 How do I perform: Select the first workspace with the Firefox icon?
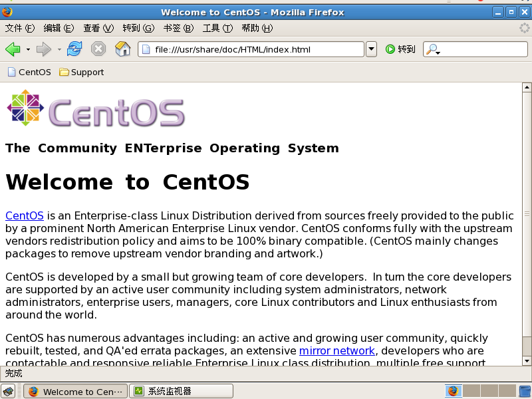[454, 391]
